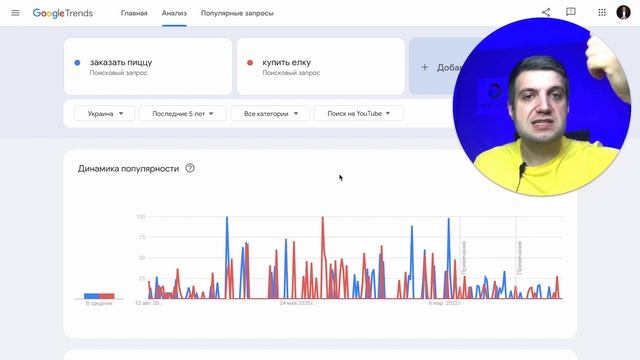The width and height of the screenshot is (640, 360).
Task: Edit the купить елку search term
Action: coord(320,67)
